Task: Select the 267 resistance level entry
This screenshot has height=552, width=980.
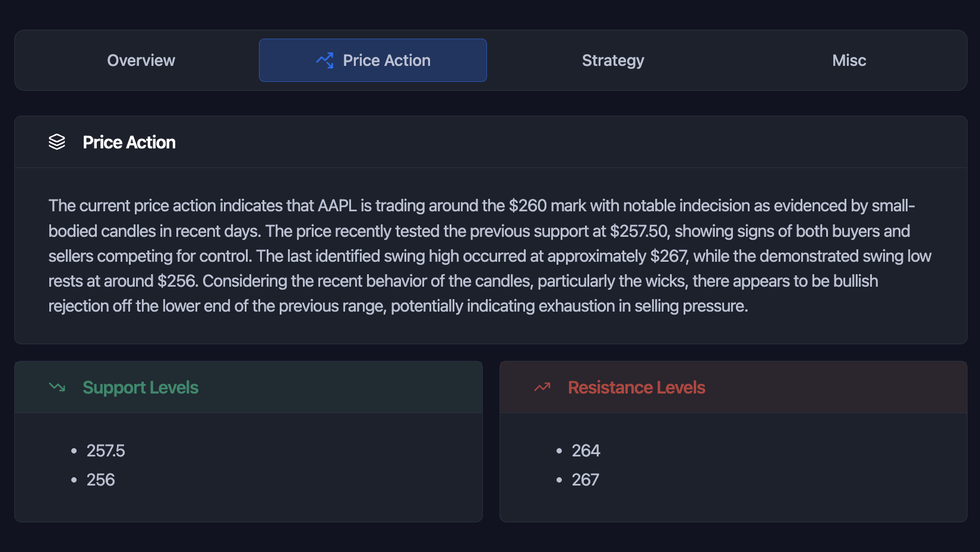Action: pos(585,480)
